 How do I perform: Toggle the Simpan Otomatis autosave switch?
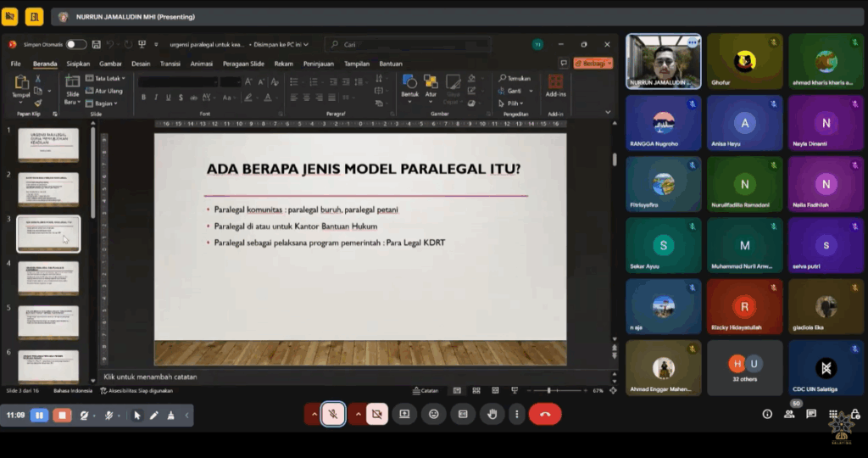[76, 44]
